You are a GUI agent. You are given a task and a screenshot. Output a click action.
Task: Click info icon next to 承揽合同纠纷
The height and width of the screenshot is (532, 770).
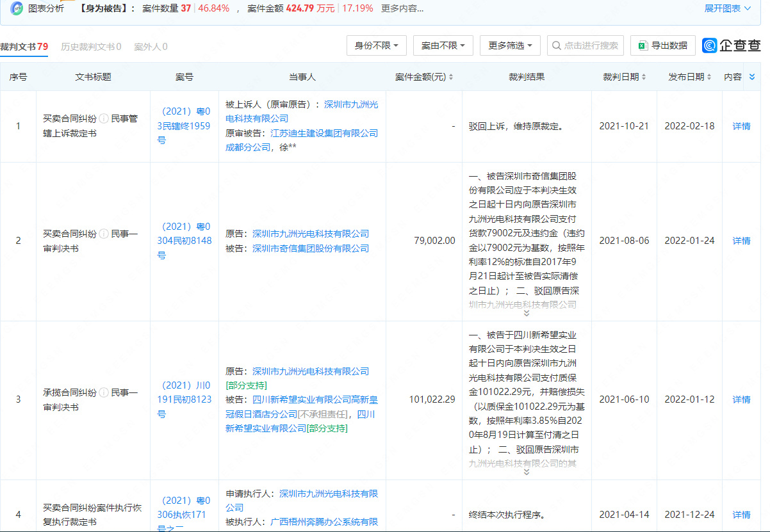(x=104, y=392)
